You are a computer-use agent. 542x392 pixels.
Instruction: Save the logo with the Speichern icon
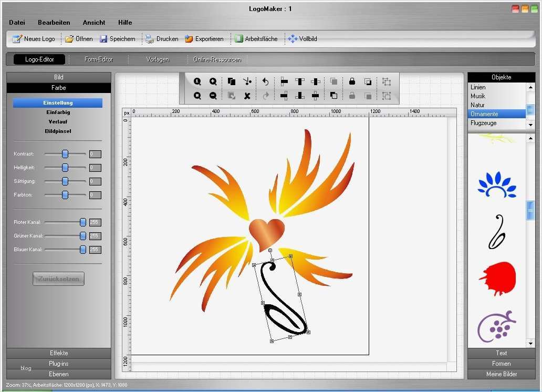[118, 38]
